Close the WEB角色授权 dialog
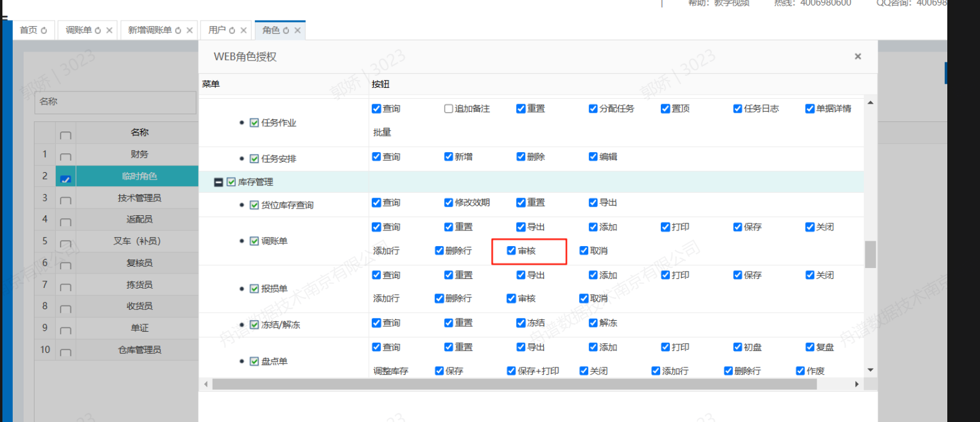The width and height of the screenshot is (980, 422). point(858,56)
